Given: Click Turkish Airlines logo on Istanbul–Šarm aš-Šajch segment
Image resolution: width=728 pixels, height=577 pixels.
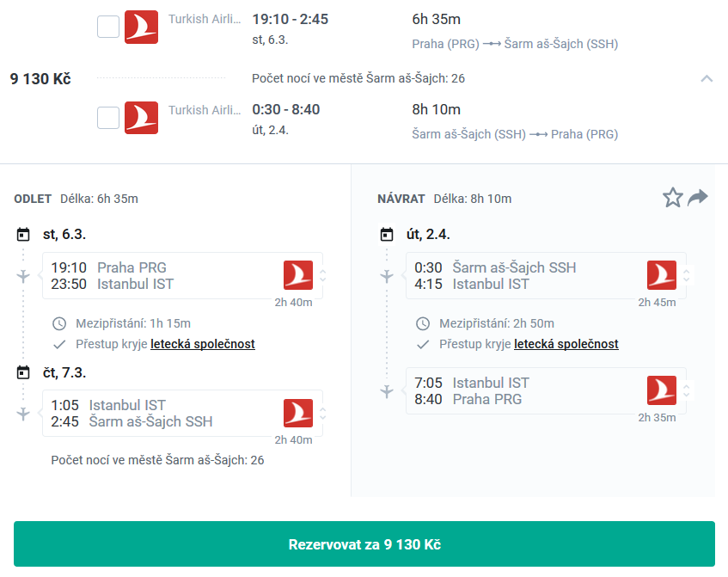Looking at the screenshot, I should coord(298,413).
